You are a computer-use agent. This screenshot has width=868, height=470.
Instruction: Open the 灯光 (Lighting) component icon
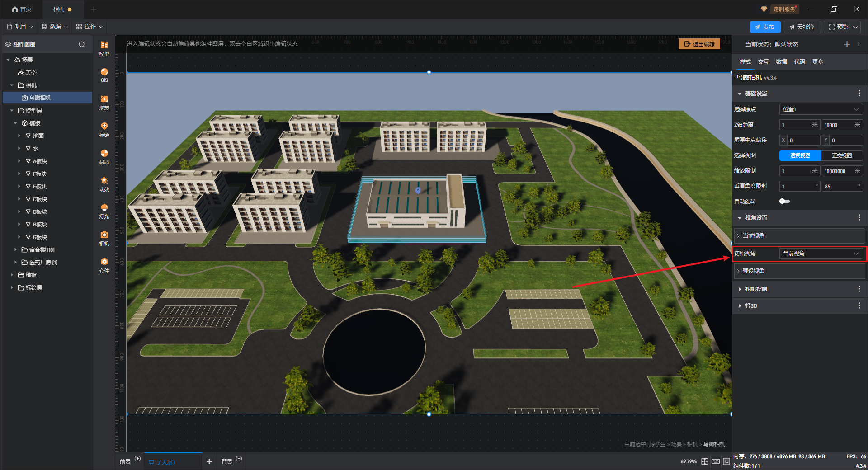[x=104, y=211]
